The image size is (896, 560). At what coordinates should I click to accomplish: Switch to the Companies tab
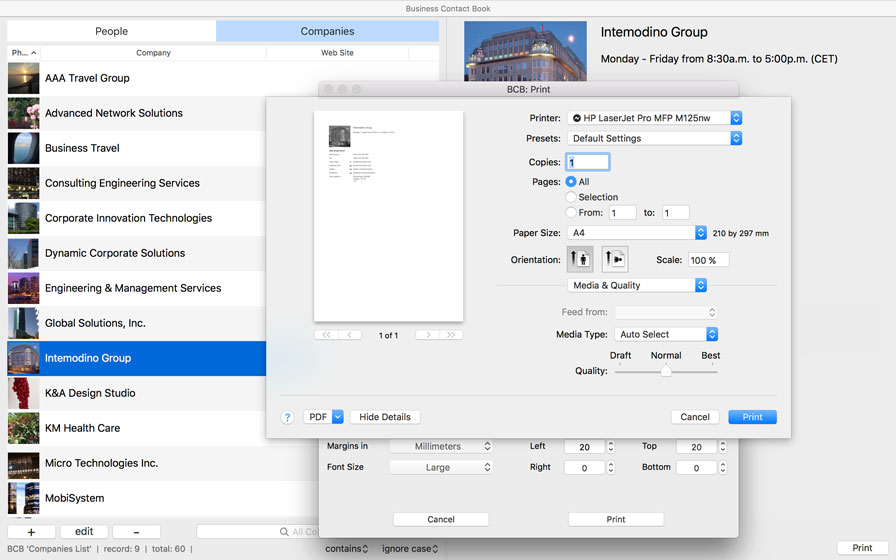coord(327,31)
